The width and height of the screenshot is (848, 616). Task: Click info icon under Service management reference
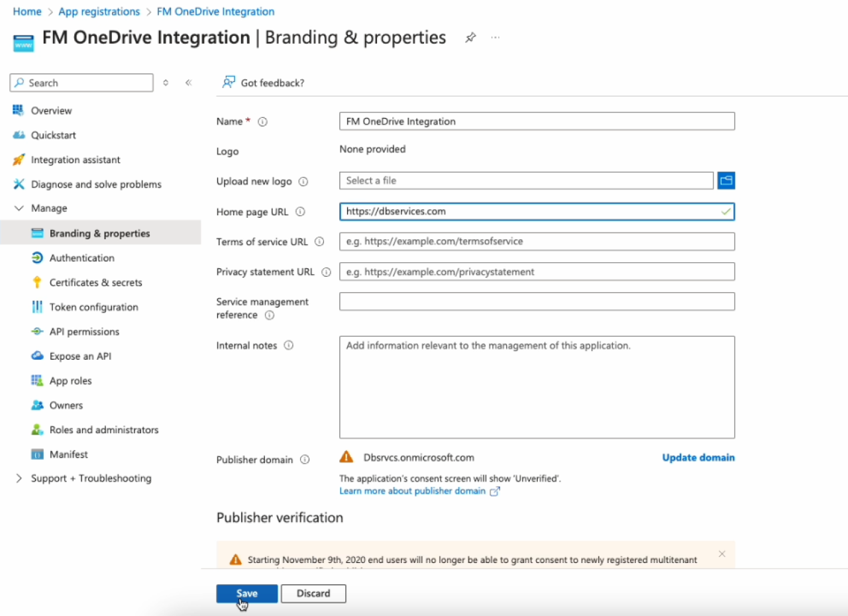click(270, 315)
